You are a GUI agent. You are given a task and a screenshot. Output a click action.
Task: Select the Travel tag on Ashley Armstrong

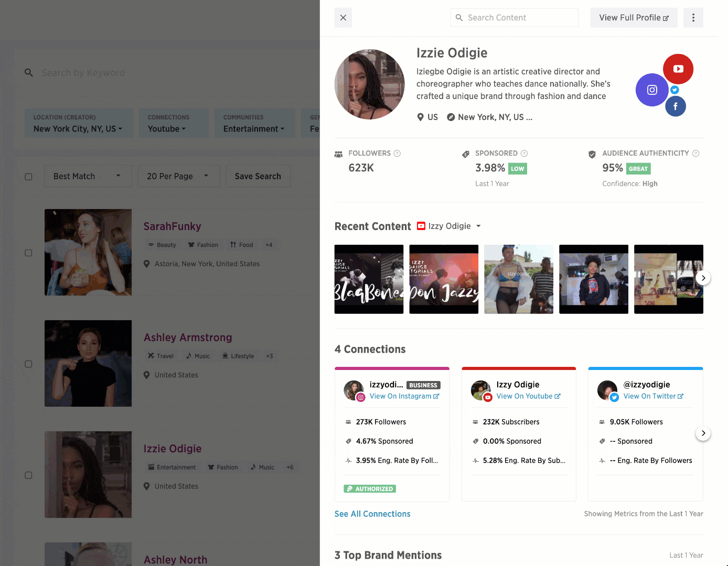pos(160,356)
